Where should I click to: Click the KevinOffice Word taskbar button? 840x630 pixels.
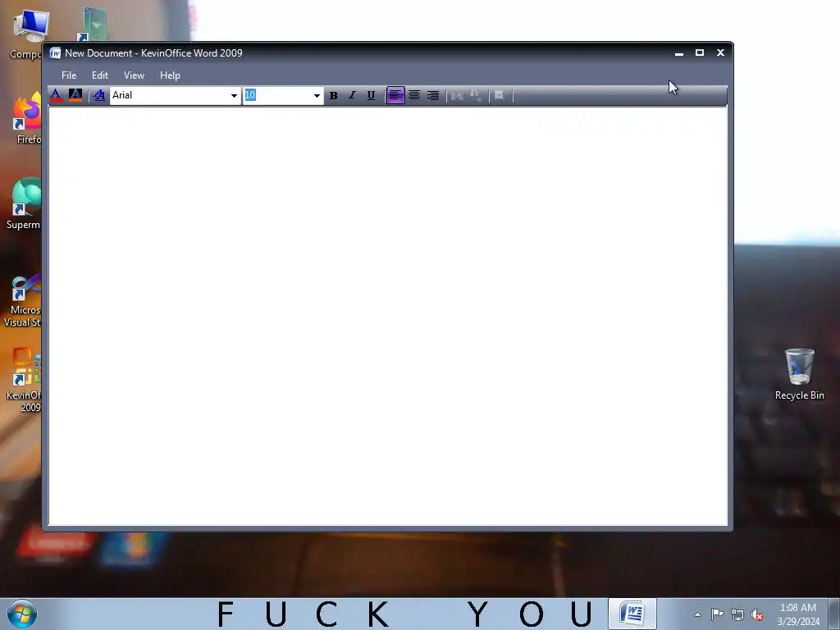click(x=632, y=614)
